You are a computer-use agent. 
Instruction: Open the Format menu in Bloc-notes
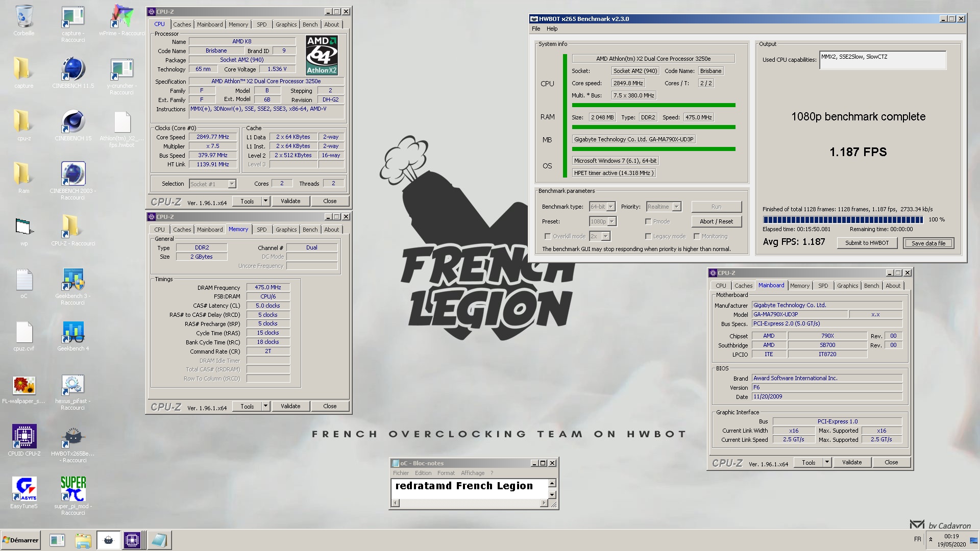[x=446, y=473]
